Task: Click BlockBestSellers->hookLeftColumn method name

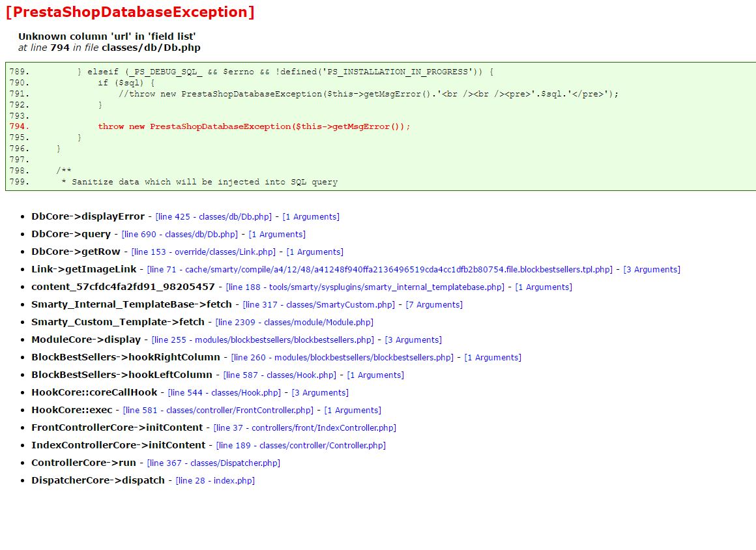Action: 122,375
